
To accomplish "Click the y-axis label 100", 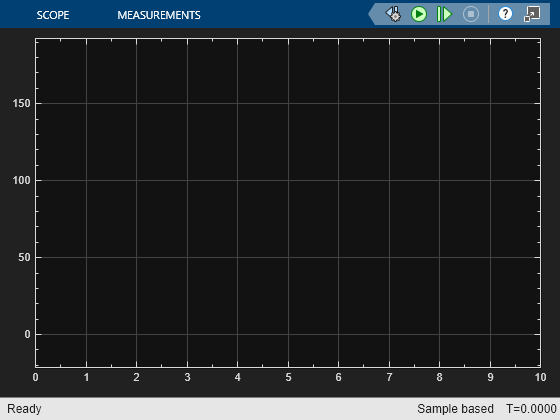I will [x=21, y=180].
